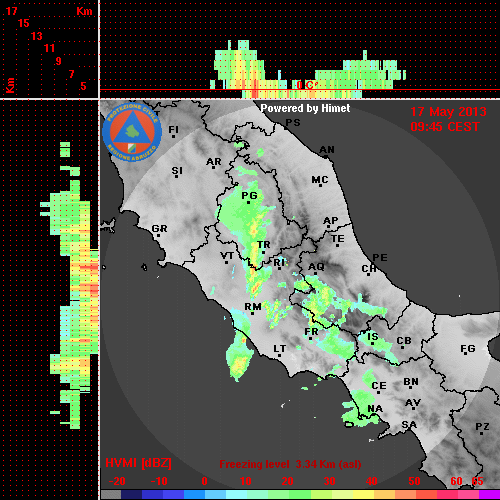Click the VT city label
500x500 pixels.
point(227,256)
